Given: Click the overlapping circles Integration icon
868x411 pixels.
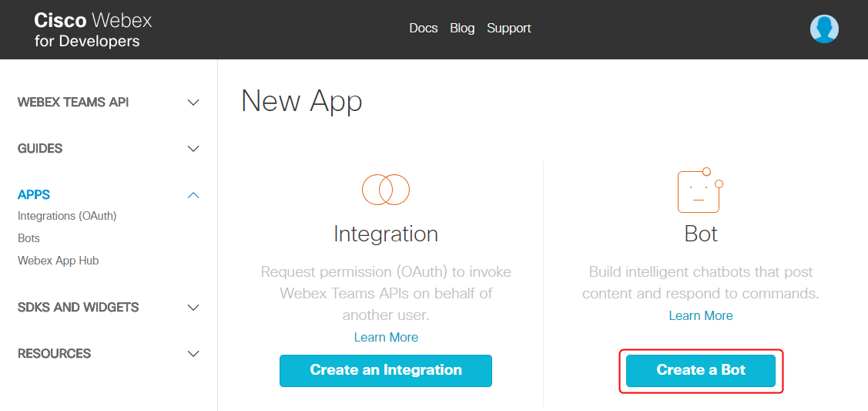Looking at the screenshot, I should coord(385,189).
